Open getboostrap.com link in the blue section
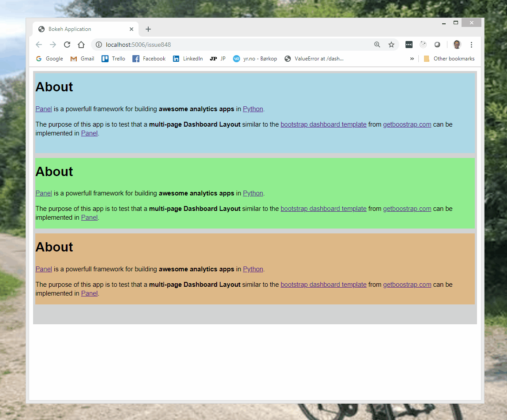The height and width of the screenshot is (420, 507). pos(407,124)
